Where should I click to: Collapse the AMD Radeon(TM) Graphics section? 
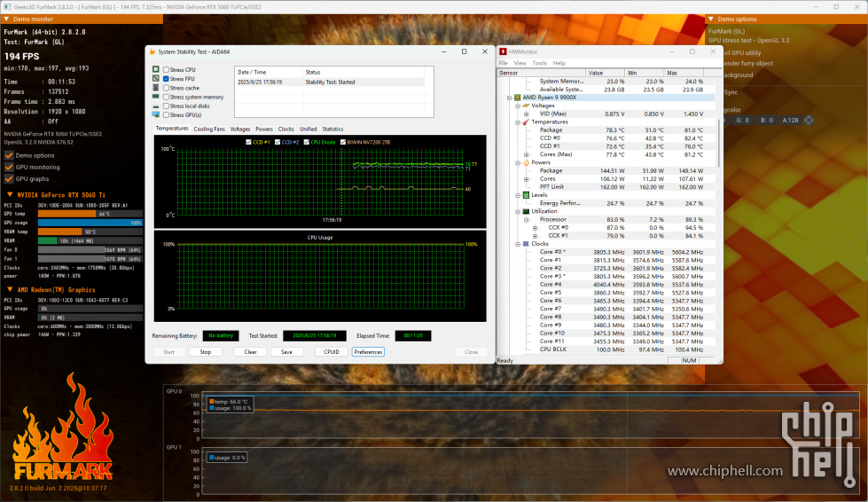(x=10, y=289)
